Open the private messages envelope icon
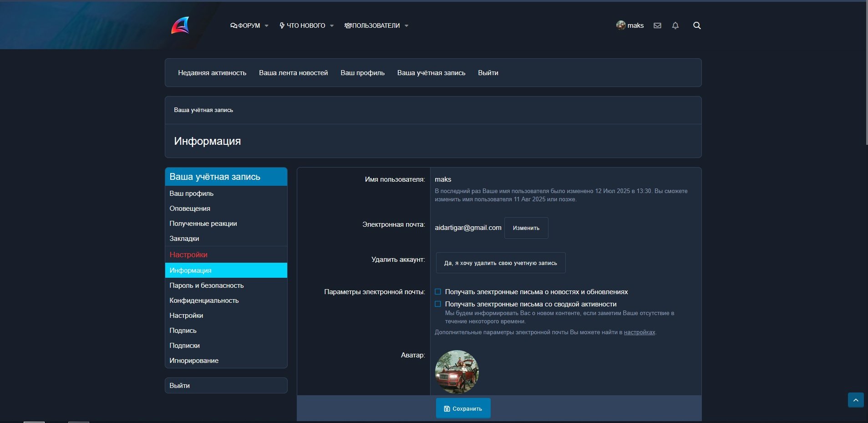The image size is (868, 423). [657, 25]
